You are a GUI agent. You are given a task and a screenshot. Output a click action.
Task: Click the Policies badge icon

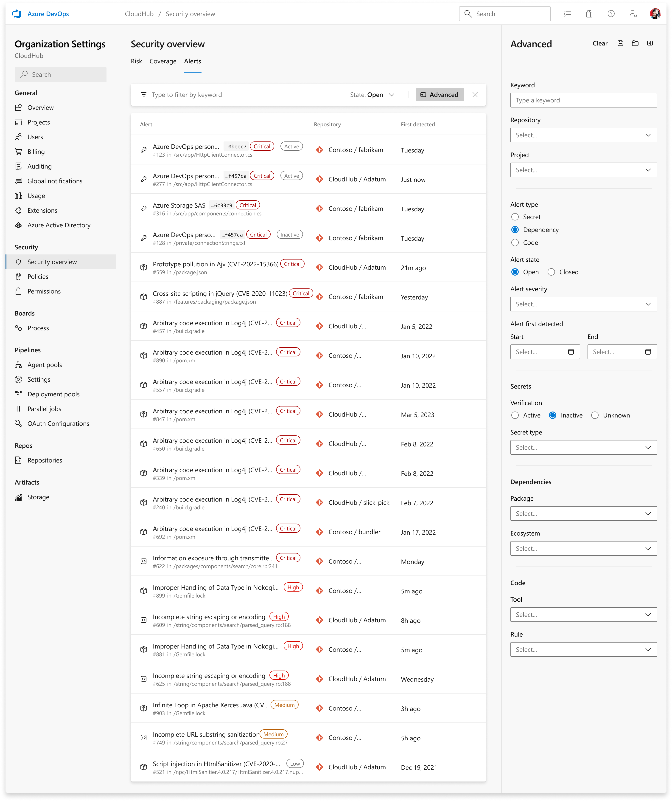[x=18, y=276]
